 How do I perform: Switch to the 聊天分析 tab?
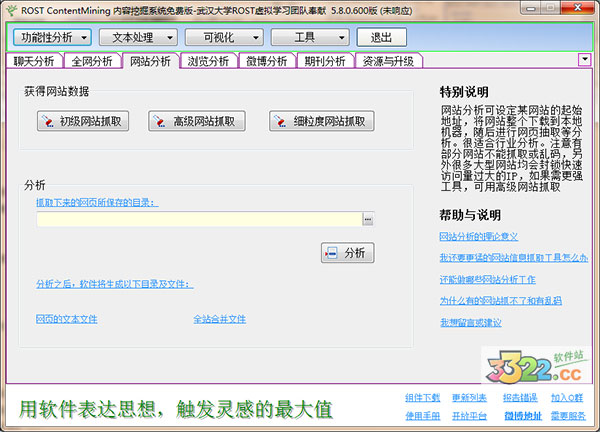pyautogui.click(x=34, y=61)
